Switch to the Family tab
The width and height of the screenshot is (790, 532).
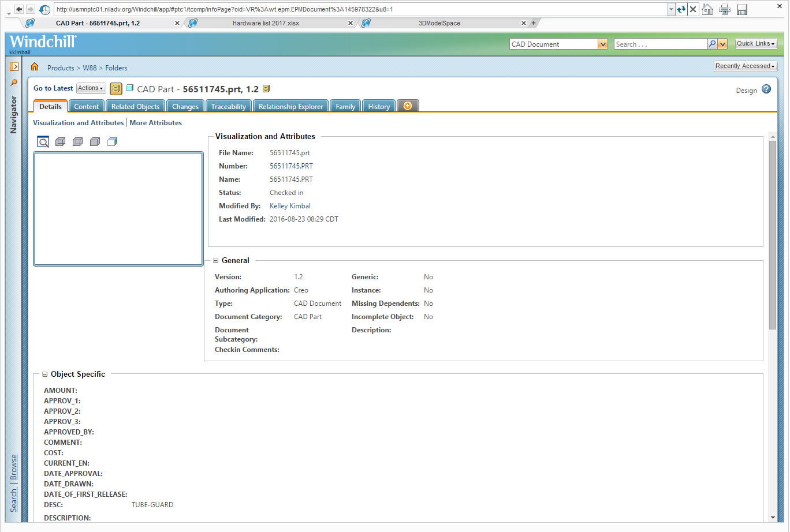tap(346, 106)
